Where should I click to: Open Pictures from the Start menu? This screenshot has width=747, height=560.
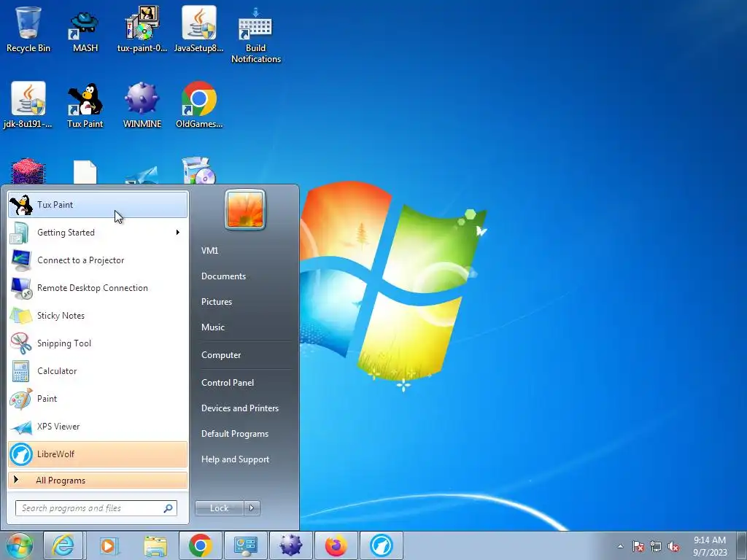click(x=217, y=302)
